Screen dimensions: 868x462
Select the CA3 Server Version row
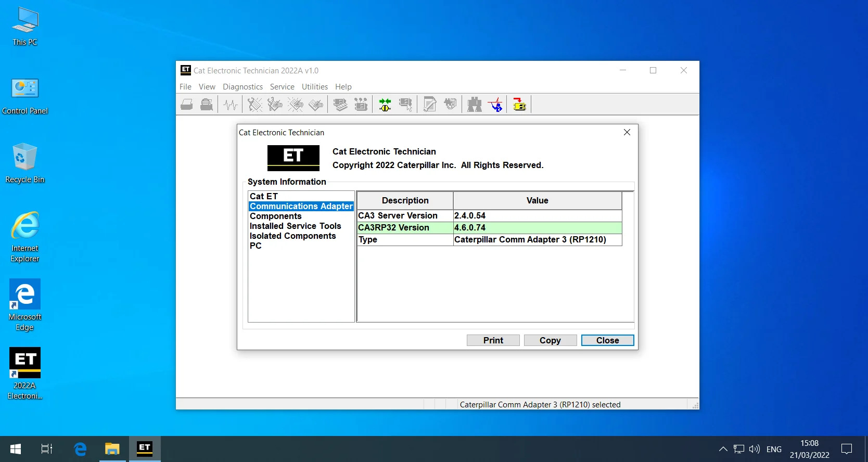click(x=489, y=215)
